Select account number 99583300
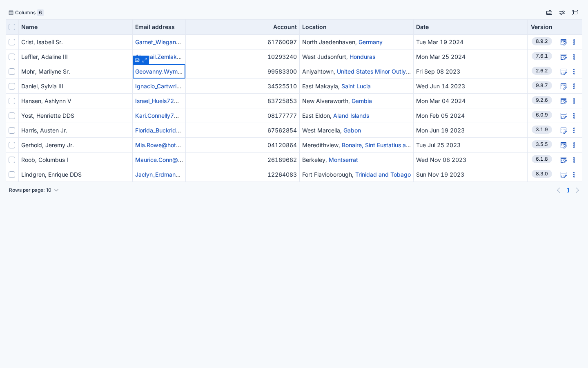 (x=282, y=72)
